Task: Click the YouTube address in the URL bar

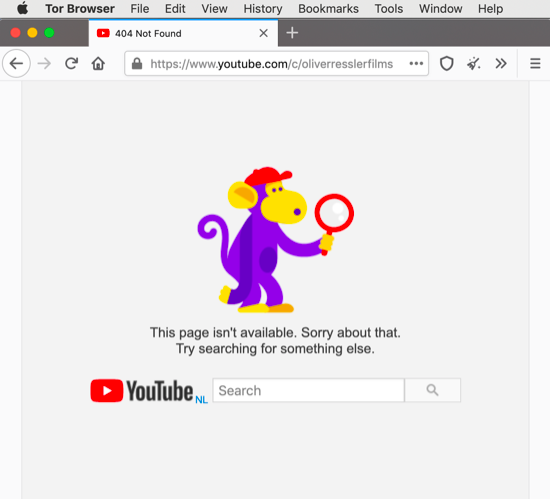Action: point(271,64)
